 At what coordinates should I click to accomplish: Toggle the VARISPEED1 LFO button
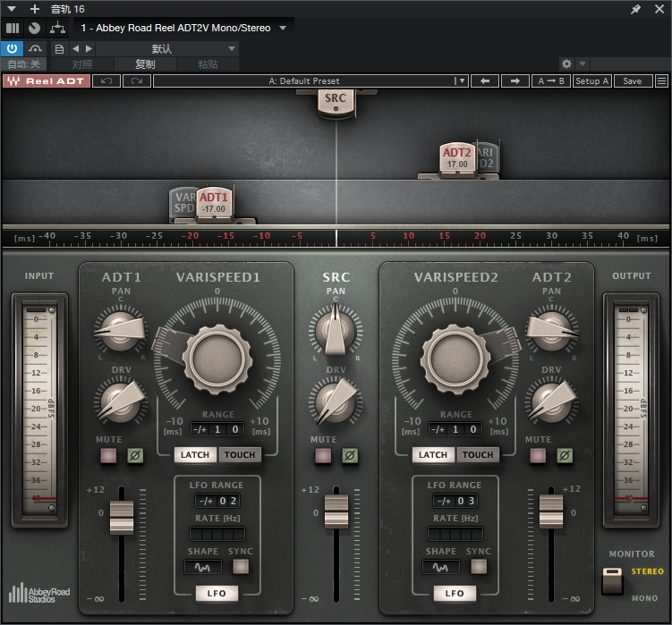[217, 594]
